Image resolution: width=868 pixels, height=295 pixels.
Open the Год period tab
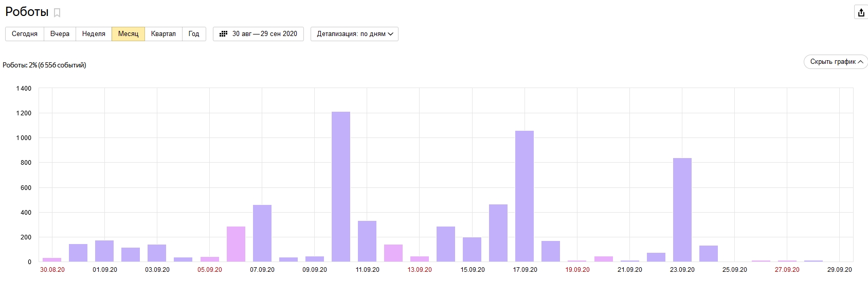point(194,34)
